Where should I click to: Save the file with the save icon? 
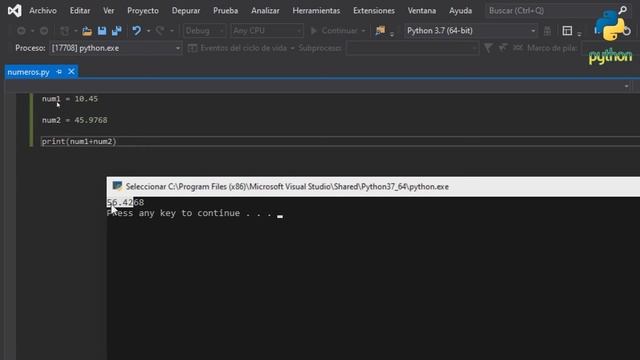point(102,31)
